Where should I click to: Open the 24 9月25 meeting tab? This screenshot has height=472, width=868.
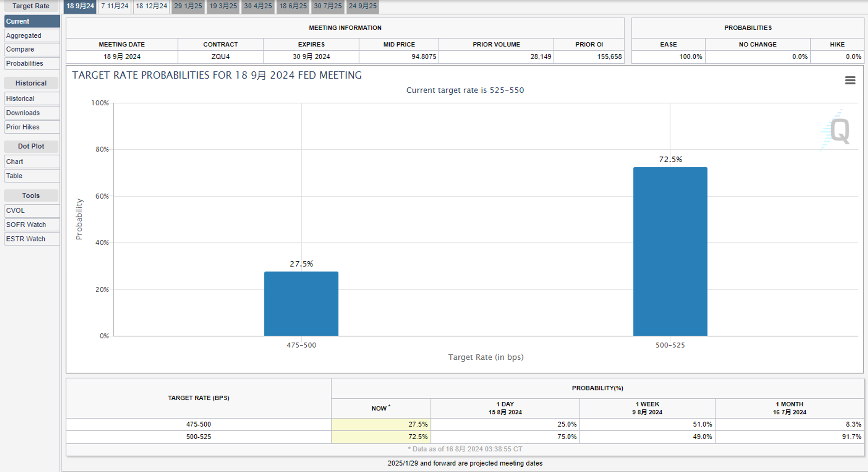pos(363,6)
